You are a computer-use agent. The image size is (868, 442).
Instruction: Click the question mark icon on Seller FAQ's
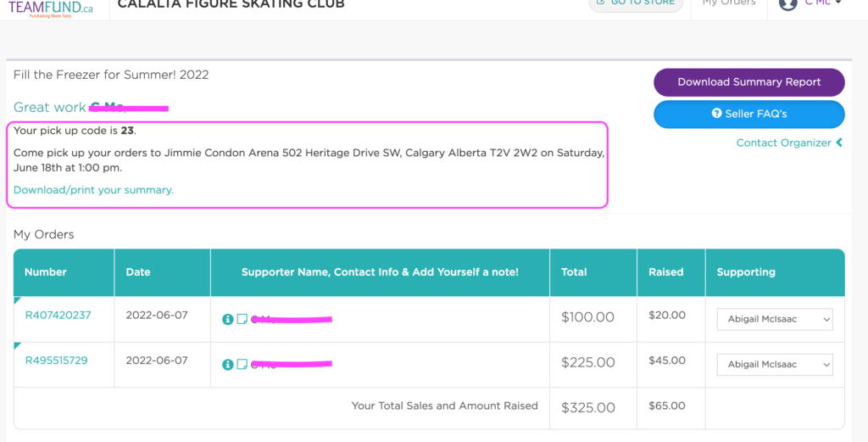[x=717, y=114]
